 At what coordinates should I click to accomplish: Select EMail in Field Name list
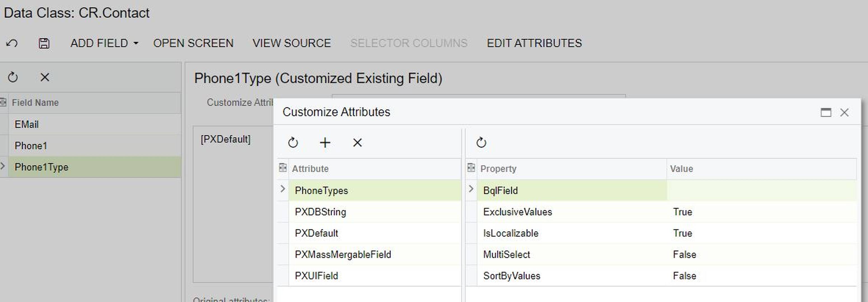[x=27, y=124]
